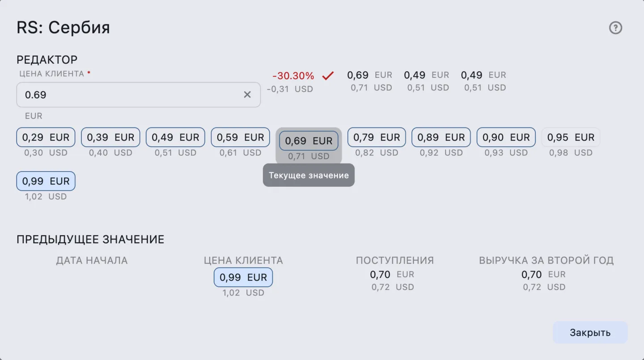The width and height of the screenshot is (644, 360).
Task: Click the red checkmark next to -30.30%
Action: point(328,76)
